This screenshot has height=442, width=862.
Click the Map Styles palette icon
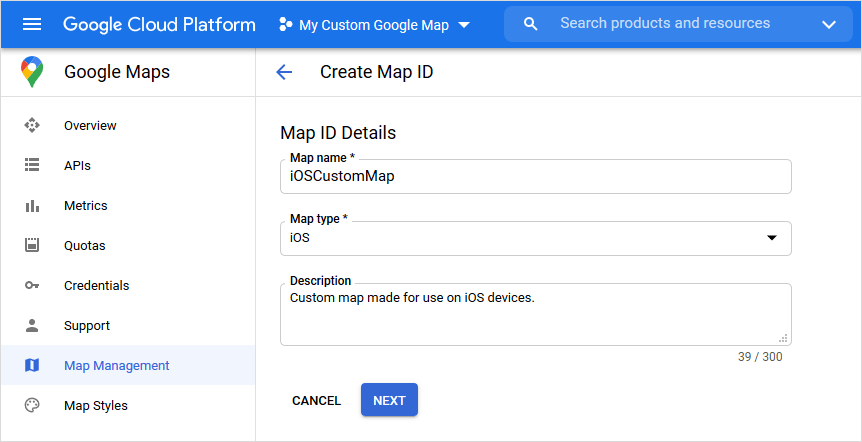point(32,406)
